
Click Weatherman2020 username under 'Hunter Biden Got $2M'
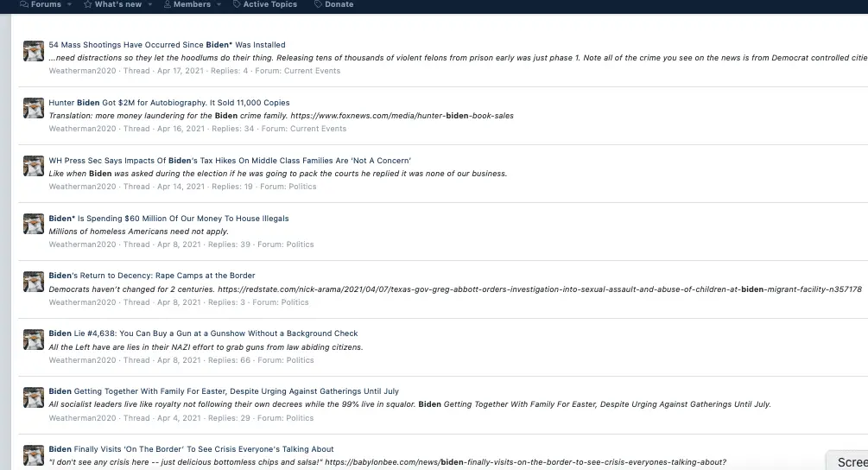tap(83, 129)
